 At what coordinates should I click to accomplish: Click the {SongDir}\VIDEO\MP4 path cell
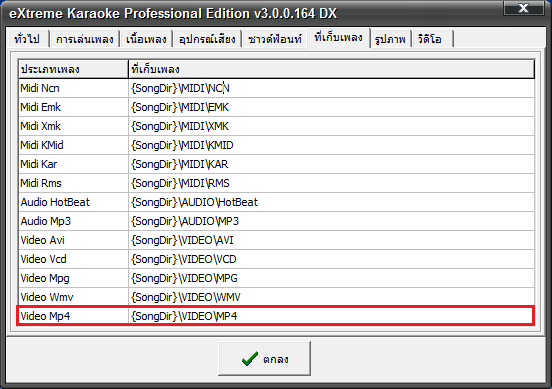(x=332, y=316)
